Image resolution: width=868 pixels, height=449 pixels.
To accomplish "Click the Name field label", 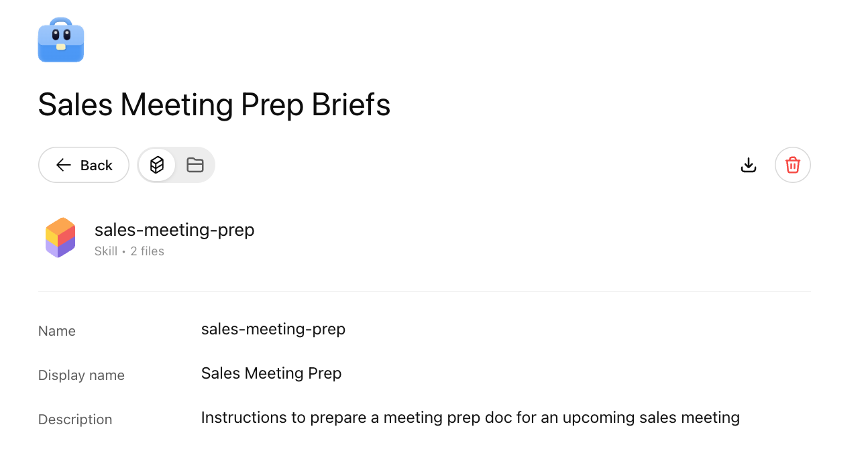I will pos(57,331).
